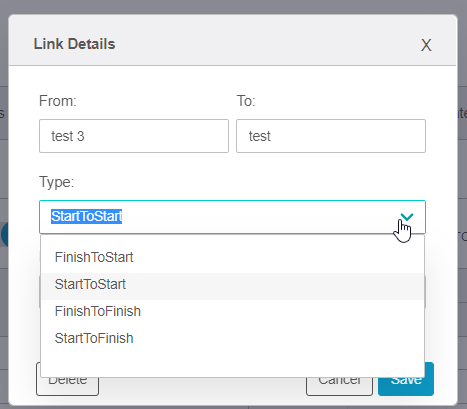Click the highlighted StartToStart text in Type box
This screenshot has width=467, height=409.
86,216
